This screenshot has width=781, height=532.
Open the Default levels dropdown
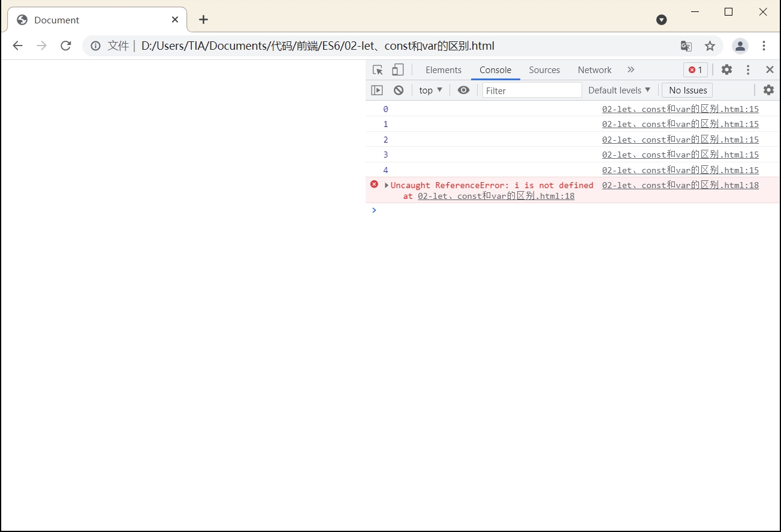pos(619,90)
